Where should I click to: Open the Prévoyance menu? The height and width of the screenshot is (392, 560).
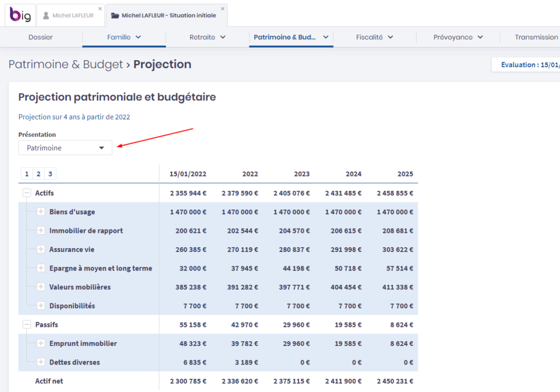coord(458,37)
